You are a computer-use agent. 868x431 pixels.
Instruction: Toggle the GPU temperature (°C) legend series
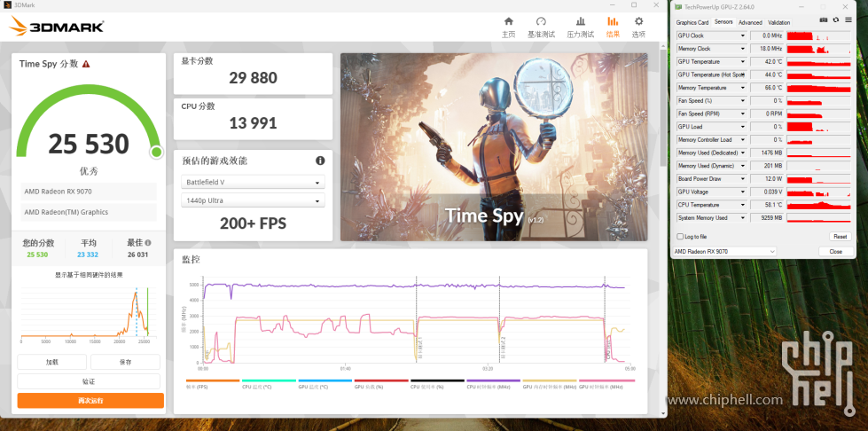pyautogui.click(x=325, y=383)
